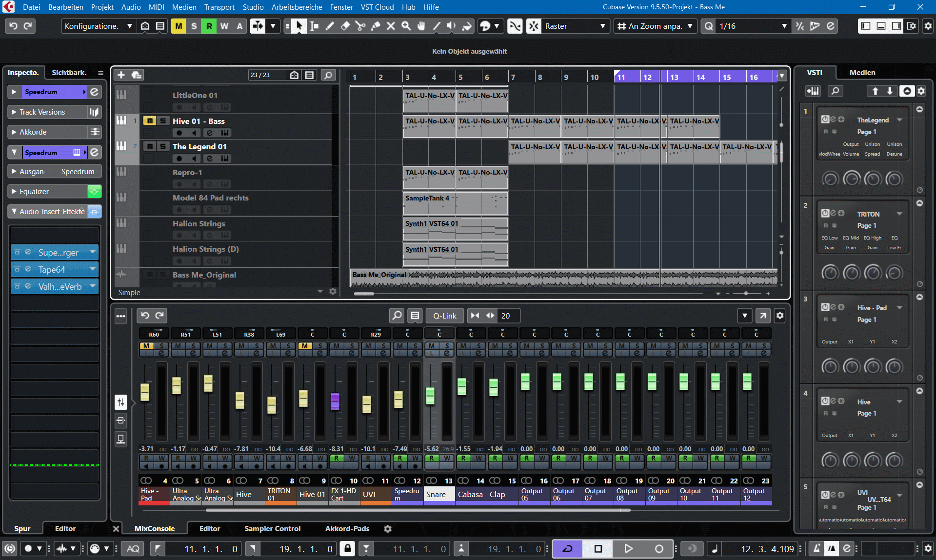Screen dimensions: 936x560
Task: Click the Tape64 insert effect slot
Action: pyautogui.click(x=52, y=270)
